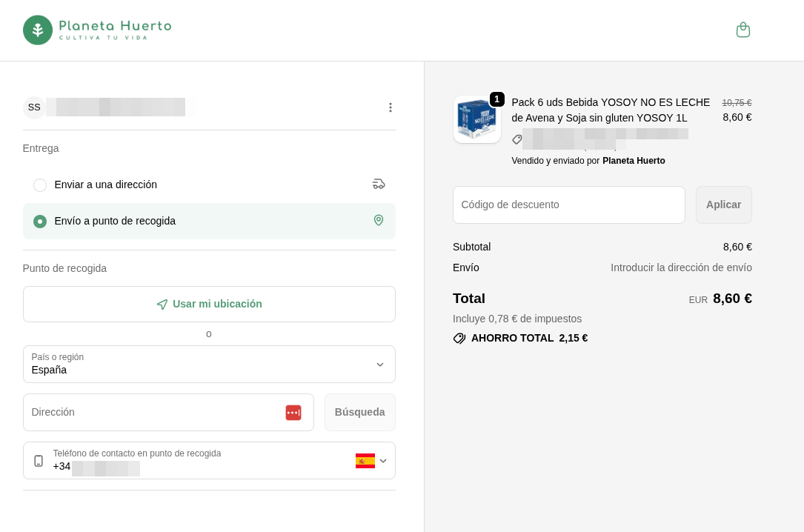
Task: Open the account options three-dot menu
Action: (391, 107)
